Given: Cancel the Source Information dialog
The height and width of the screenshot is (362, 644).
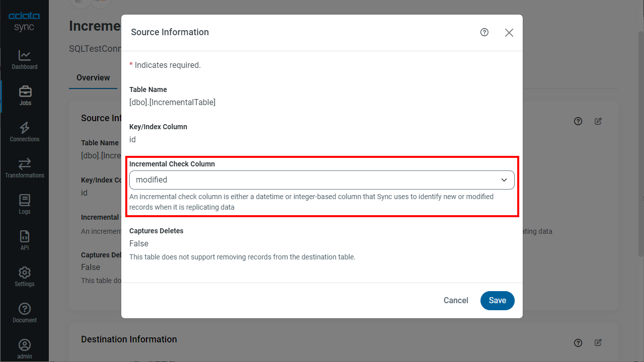Looking at the screenshot, I should point(456,301).
